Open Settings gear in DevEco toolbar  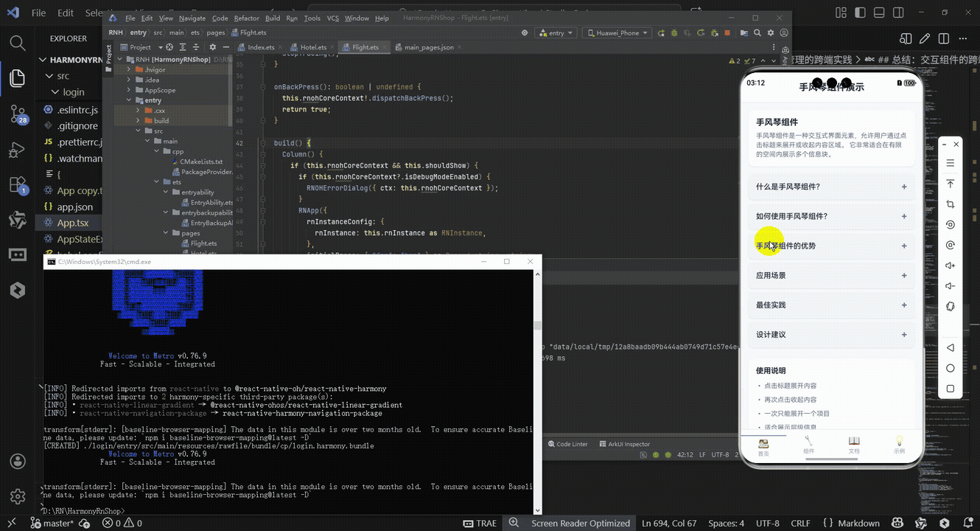pyautogui.click(x=771, y=33)
